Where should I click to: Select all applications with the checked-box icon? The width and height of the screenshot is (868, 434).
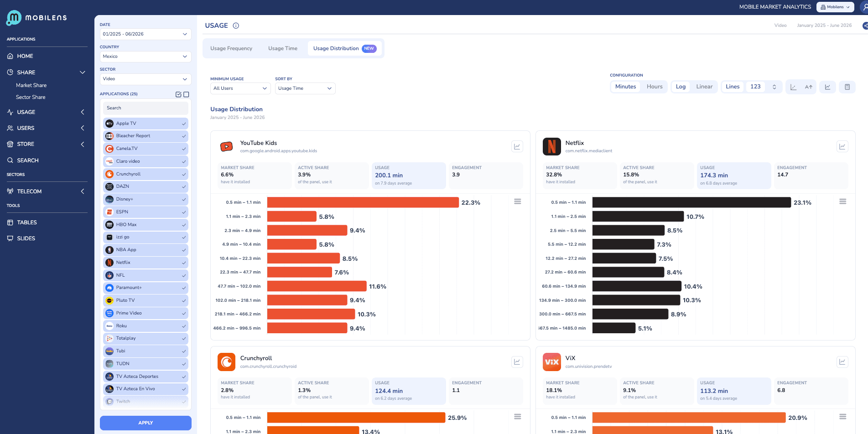[178, 94]
